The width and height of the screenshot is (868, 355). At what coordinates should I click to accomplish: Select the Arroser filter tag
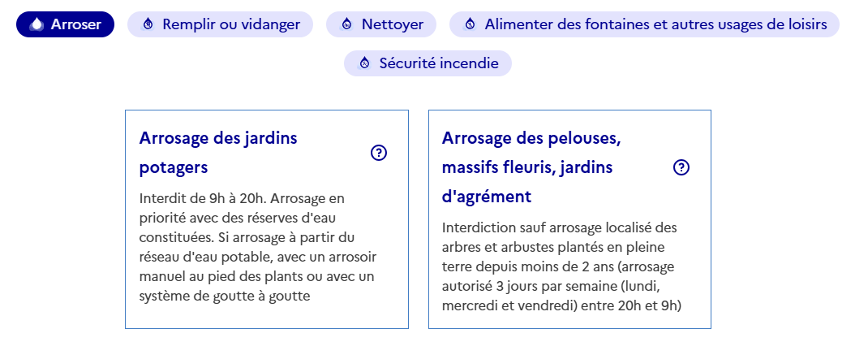point(66,24)
